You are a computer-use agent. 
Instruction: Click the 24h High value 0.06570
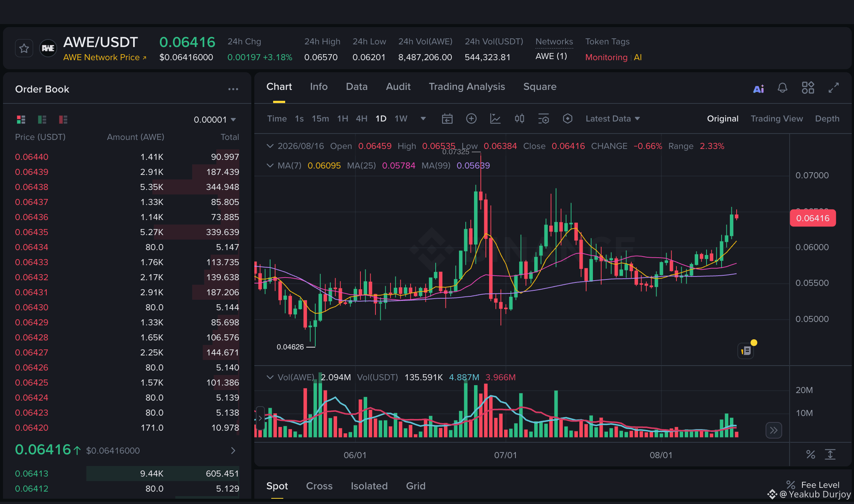coord(321,58)
